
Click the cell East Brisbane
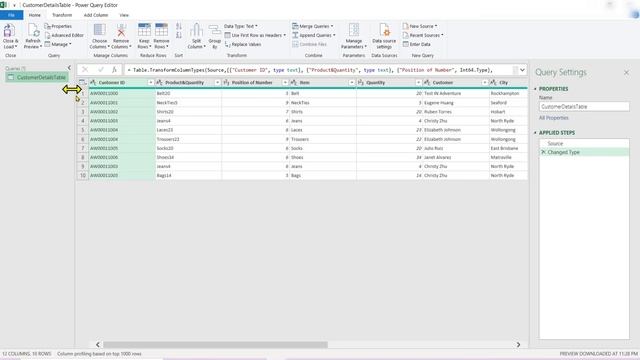point(508,148)
